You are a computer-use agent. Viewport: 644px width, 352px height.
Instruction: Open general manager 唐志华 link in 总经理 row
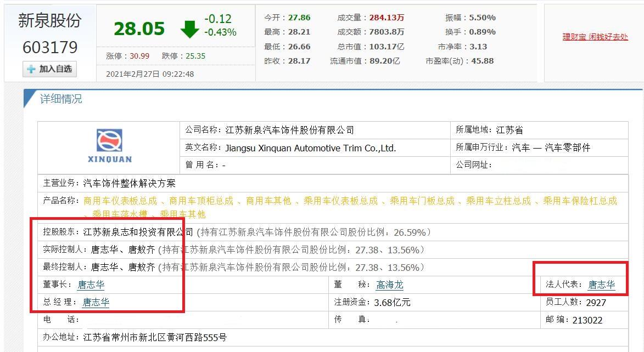(x=96, y=302)
